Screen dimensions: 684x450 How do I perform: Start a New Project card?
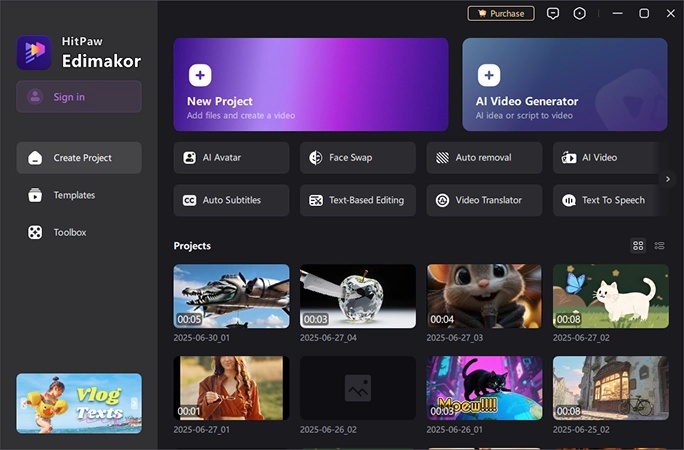tap(311, 85)
